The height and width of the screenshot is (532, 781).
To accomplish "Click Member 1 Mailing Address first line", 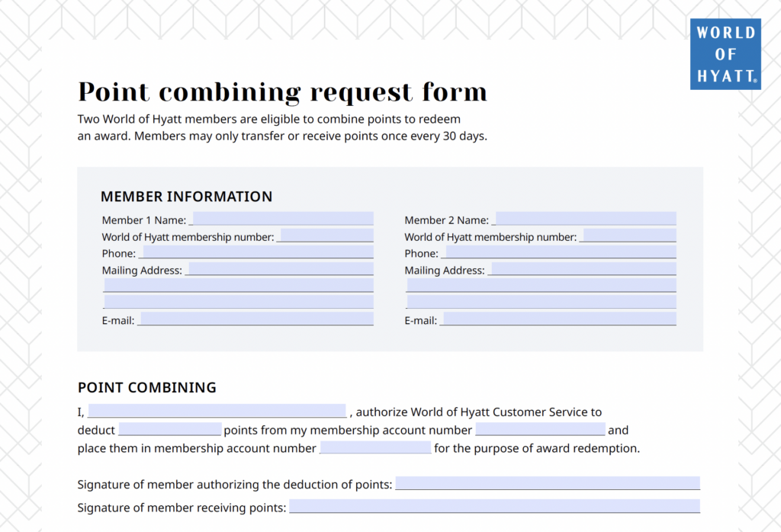I will pos(281,269).
